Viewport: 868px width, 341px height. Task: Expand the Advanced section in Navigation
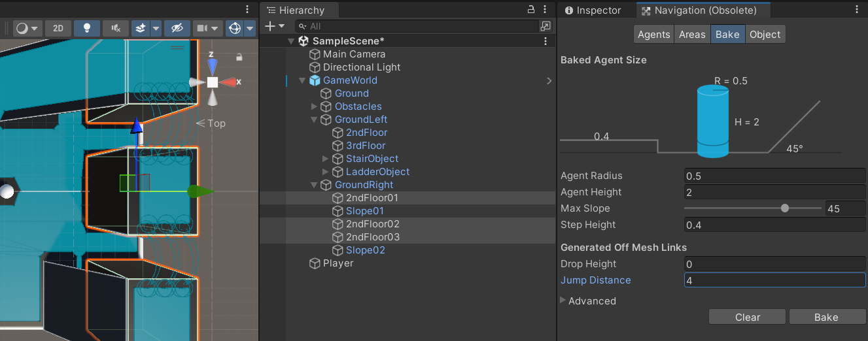coord(563,300)
